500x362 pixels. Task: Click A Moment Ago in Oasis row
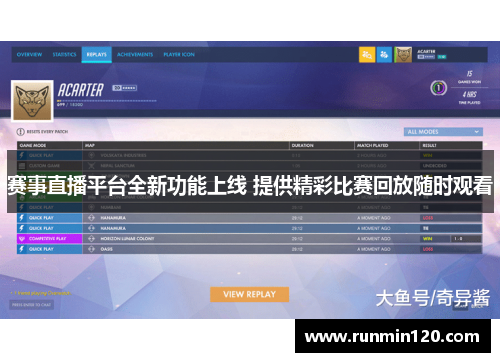pos(374,249)
